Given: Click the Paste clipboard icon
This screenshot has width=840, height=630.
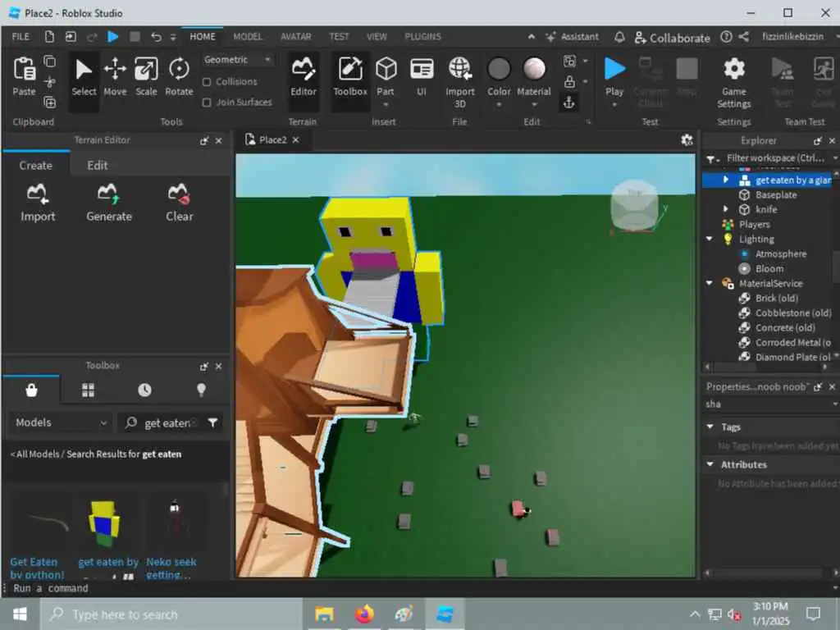Looking at the screenshot, I should [x=24, y=70].
